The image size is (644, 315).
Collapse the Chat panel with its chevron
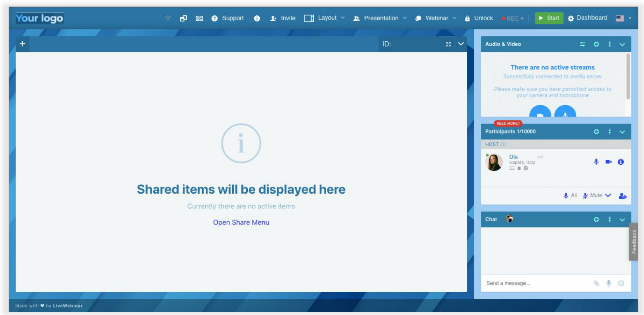pos(622,220)
